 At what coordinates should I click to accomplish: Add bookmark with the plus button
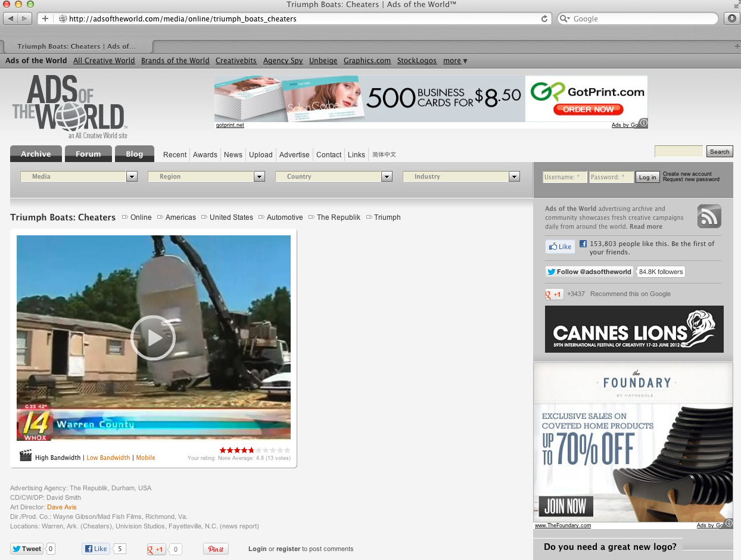pyautogui.click(x=45, y=18)
